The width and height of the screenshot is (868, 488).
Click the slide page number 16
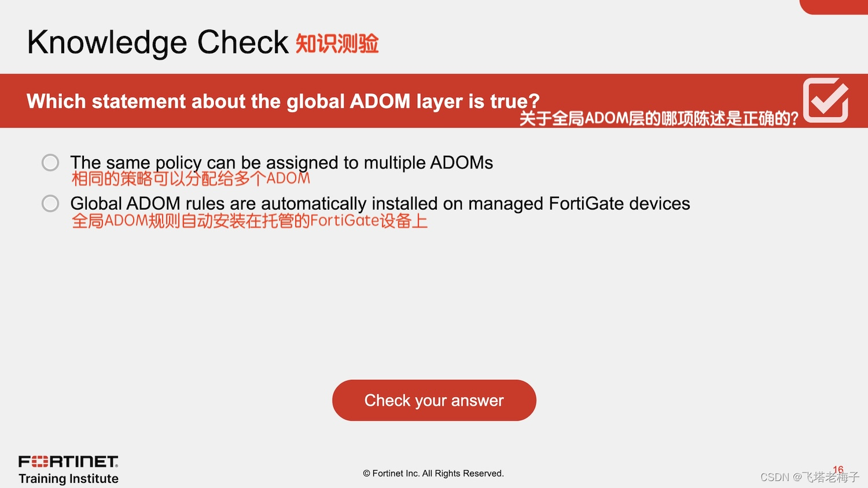pos(838,469)
